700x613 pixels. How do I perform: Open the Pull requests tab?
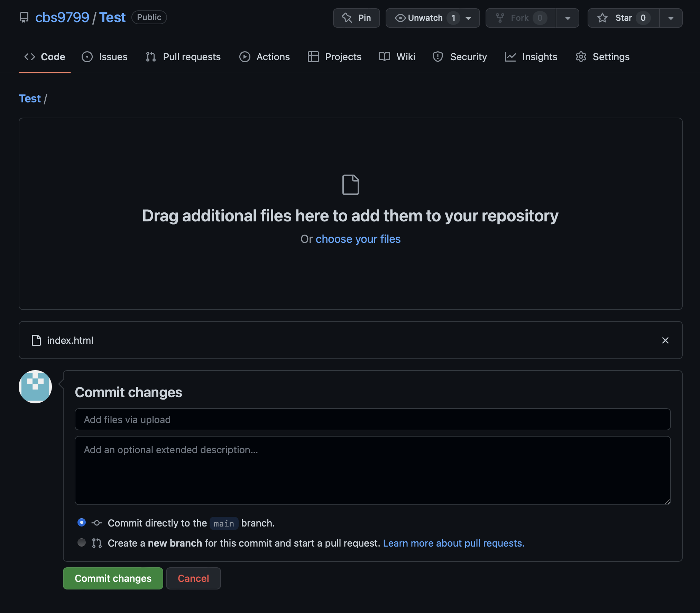coord(183,57)
